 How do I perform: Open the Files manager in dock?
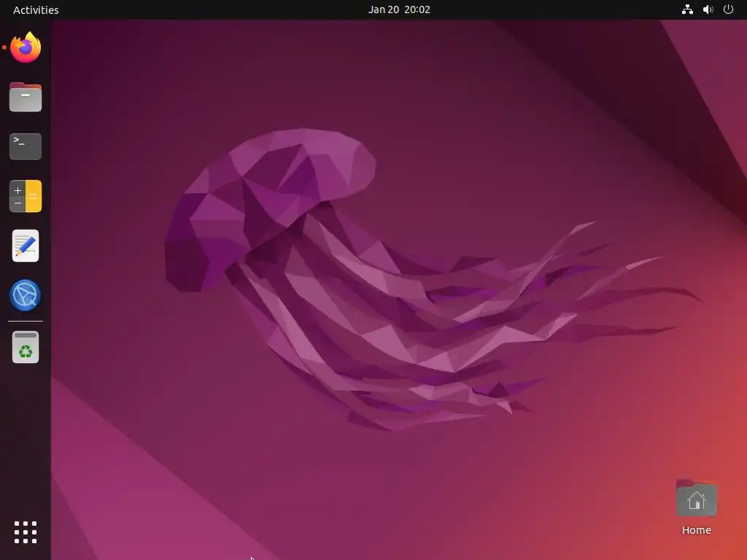[x=26, y=97]
